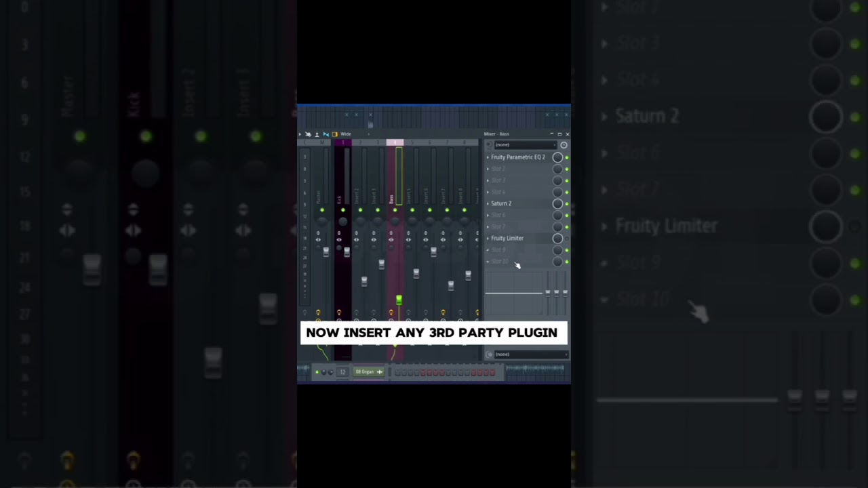The width and height of the screenshot is (868, 488).
Task: Click the Fruity Parametric EQ 2 mix knob
Action: pyautogui.click(x=557, y=157)
